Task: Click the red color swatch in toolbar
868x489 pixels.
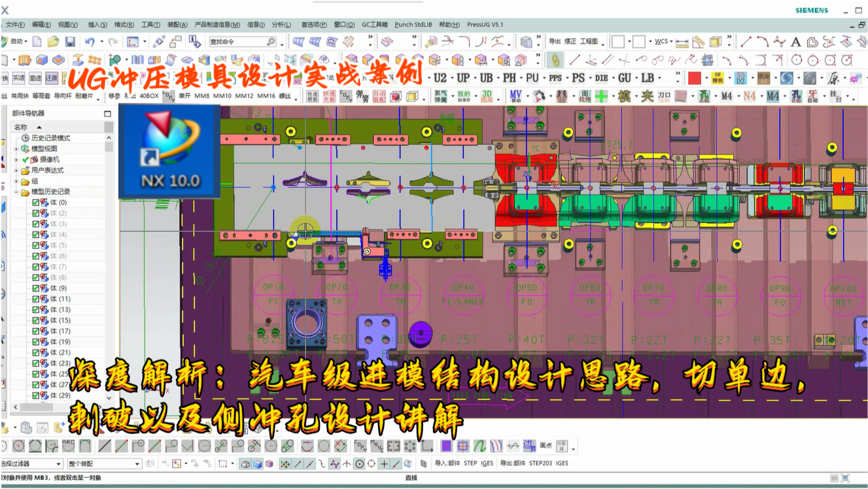Action: [695, 78]
